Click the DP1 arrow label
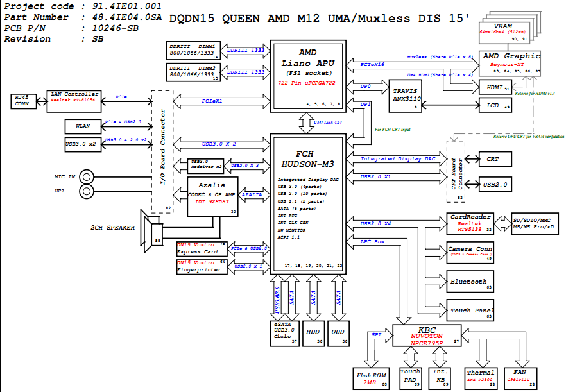Viewport: 566px width, 392px height. tap(365, 105)
